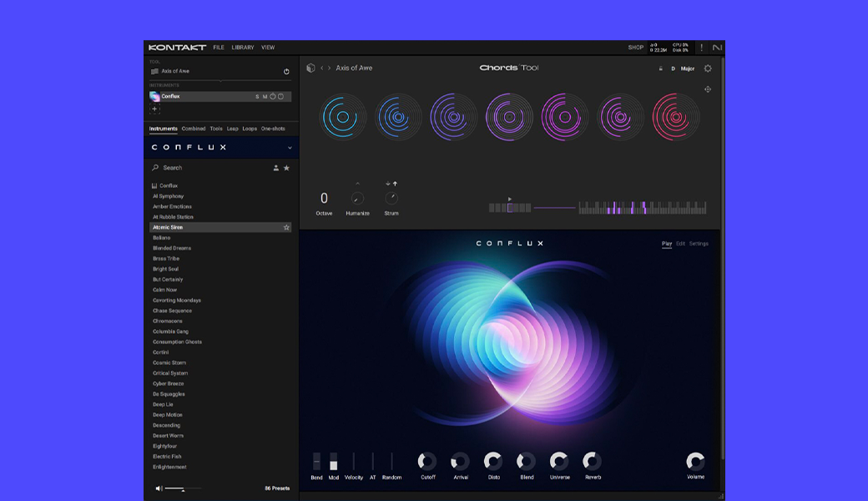Solo the Conflux instrument

[x=257, y=96]
